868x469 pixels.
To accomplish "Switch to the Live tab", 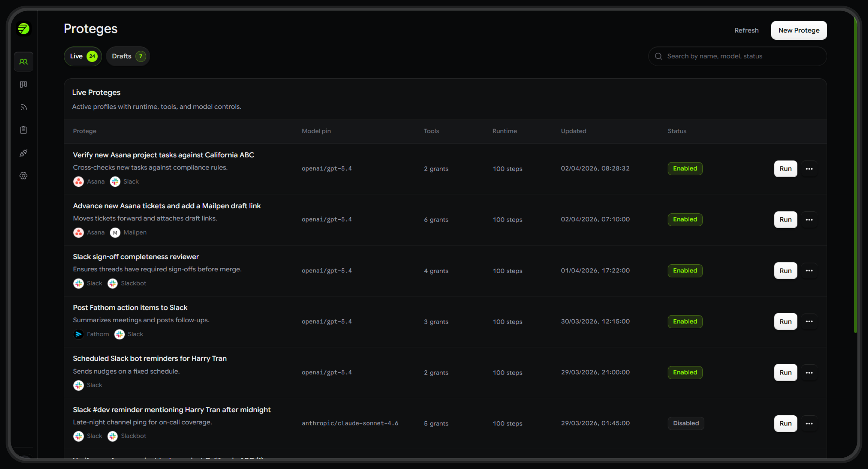I will pos(83,56).
